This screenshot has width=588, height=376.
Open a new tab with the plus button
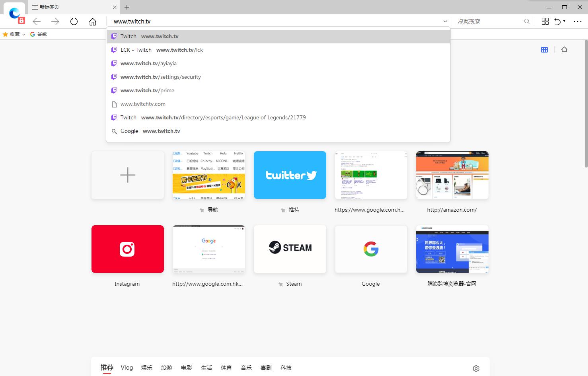click(x=127, y=7)
